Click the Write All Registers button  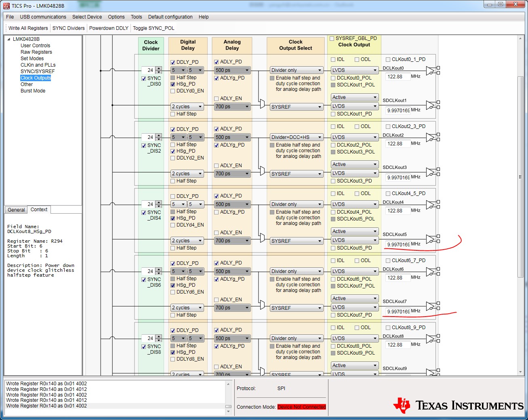(x=28, y=28)
